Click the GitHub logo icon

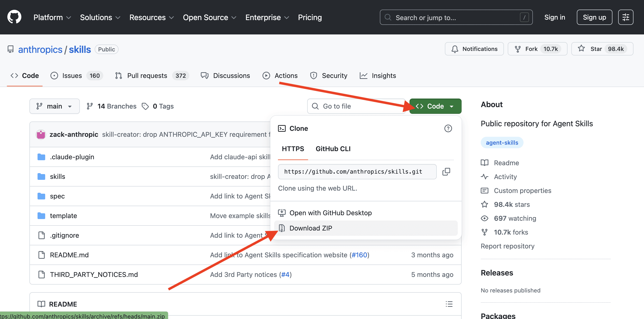point(14,17)
